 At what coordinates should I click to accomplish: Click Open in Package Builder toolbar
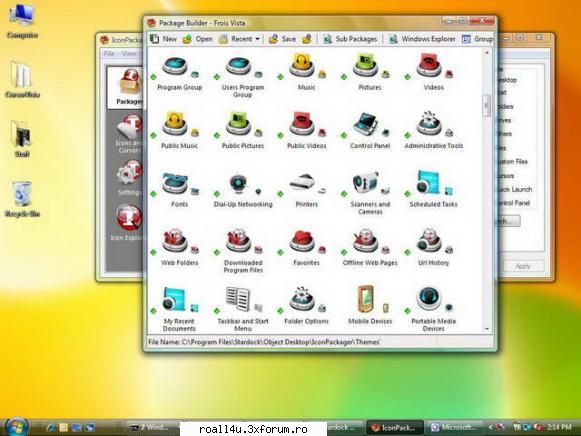(x=197, y=39)
